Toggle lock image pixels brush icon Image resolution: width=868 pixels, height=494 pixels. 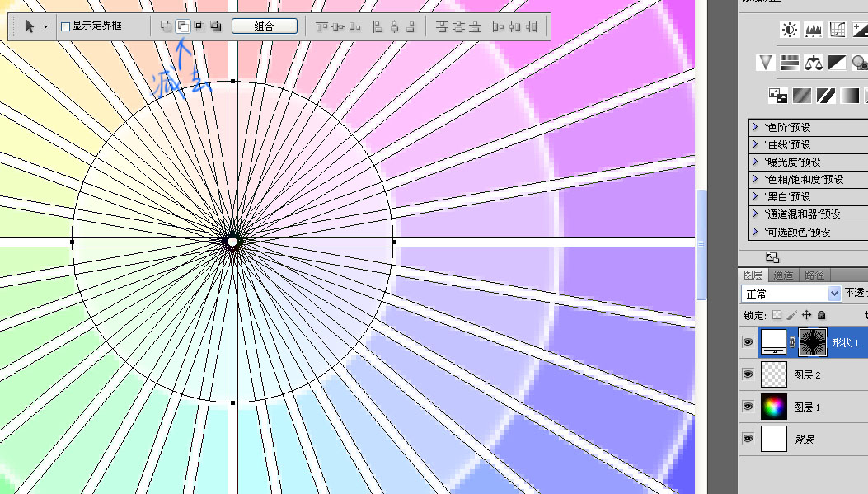(791, 315)
